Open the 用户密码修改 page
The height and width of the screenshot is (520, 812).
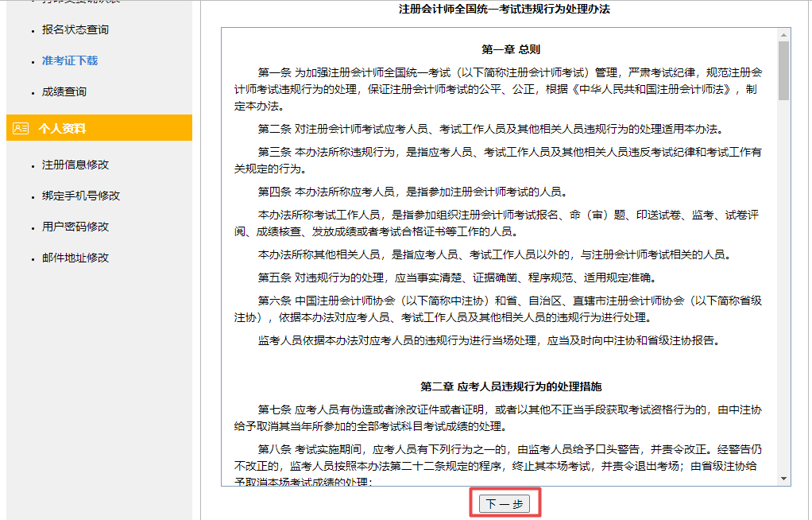click(75, 227)
